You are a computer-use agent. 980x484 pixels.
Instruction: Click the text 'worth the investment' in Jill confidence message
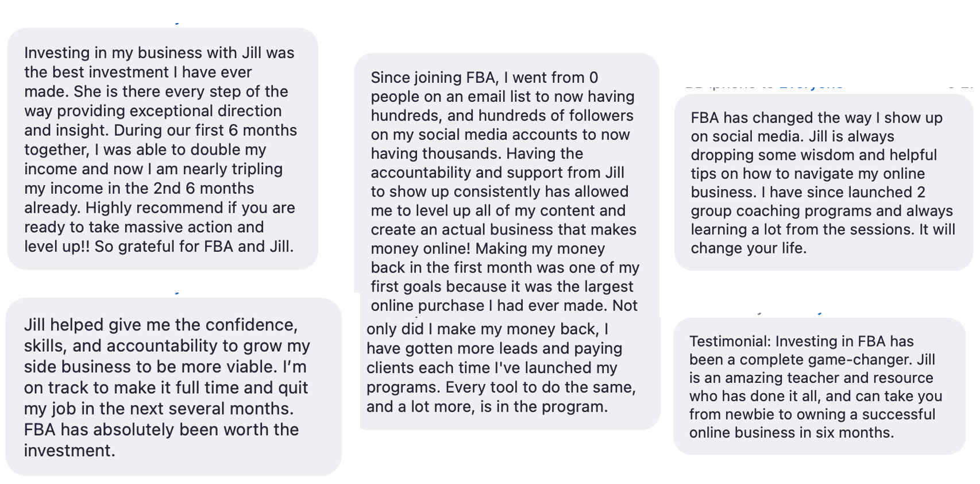click(161, 440)
